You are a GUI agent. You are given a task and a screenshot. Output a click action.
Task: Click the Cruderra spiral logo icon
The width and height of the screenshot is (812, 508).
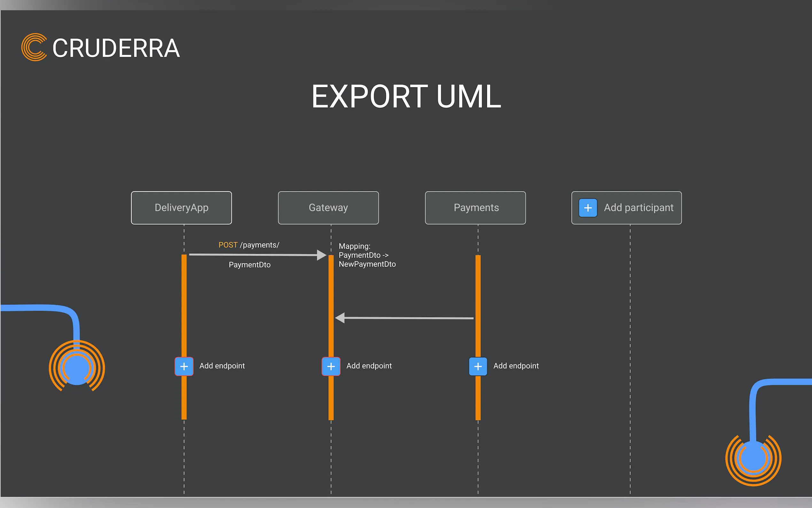coord(34,47)
